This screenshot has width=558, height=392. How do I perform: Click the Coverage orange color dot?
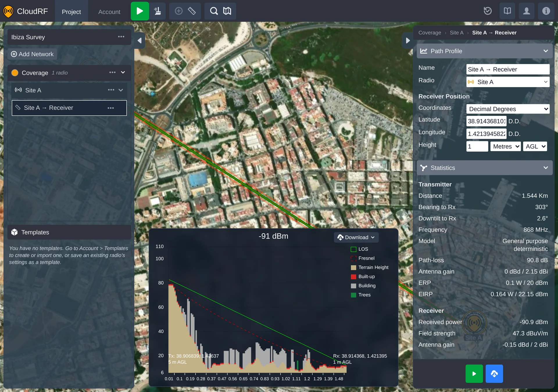(15, 73)
